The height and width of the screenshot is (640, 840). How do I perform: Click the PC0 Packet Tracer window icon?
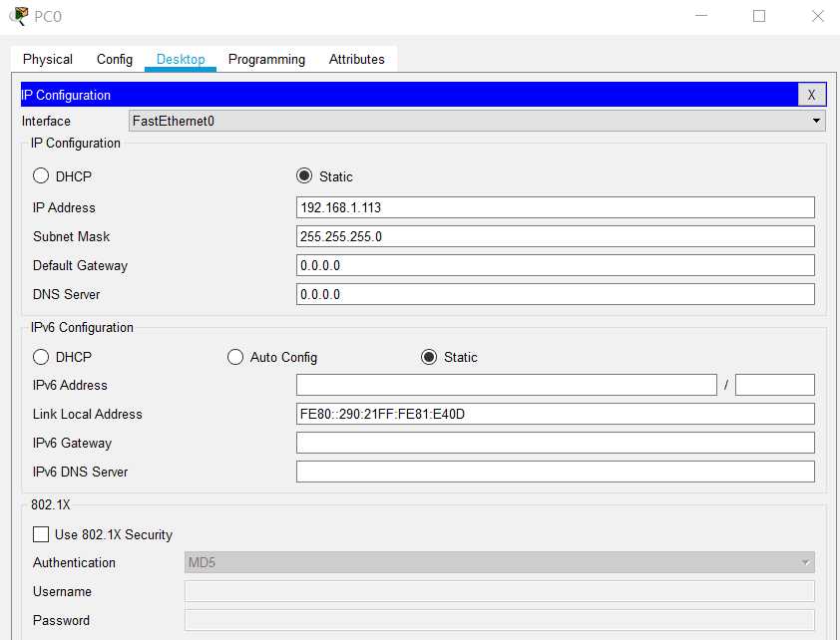19,16
